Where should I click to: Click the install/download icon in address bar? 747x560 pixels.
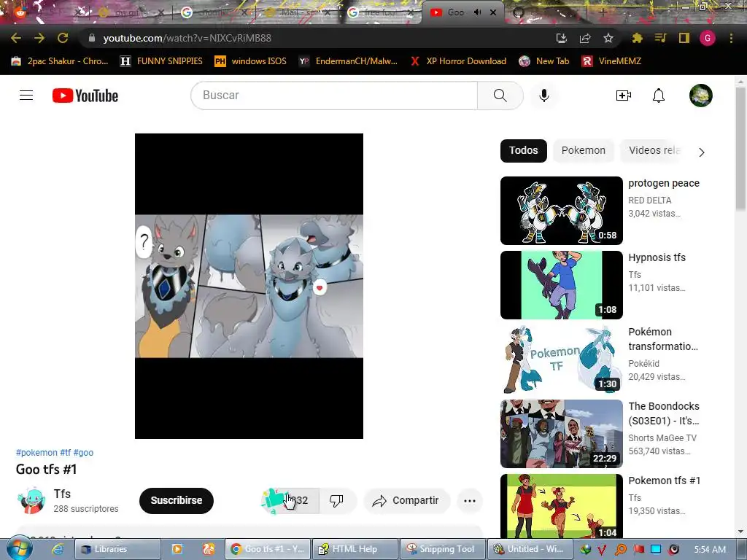[x=562, y=38]
